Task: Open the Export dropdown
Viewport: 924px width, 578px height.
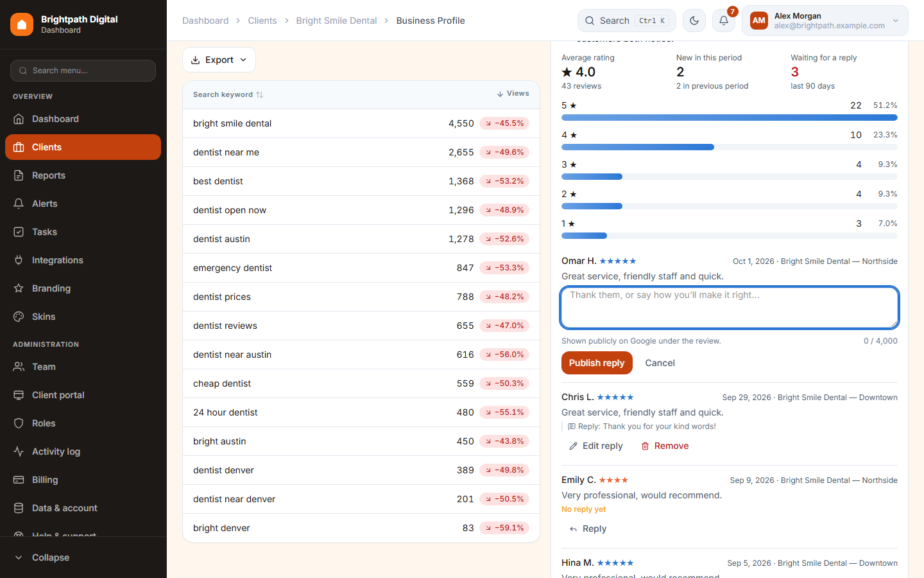Action: click(219, 60)
